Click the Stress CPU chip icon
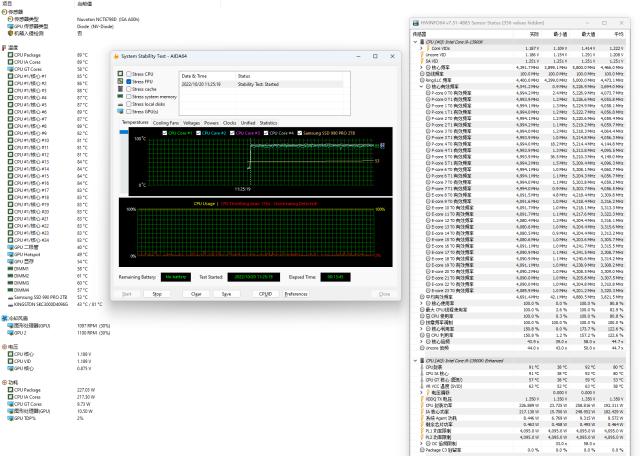 120,73
